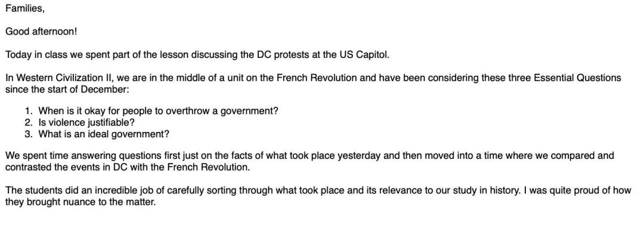Select list item one about overthrowing a government

(x=158, y=111)
